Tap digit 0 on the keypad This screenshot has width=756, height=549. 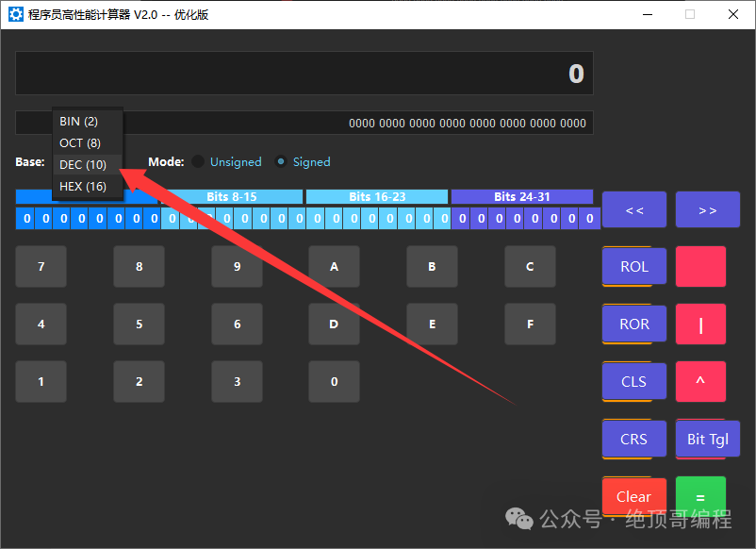[x=334, y=382]
